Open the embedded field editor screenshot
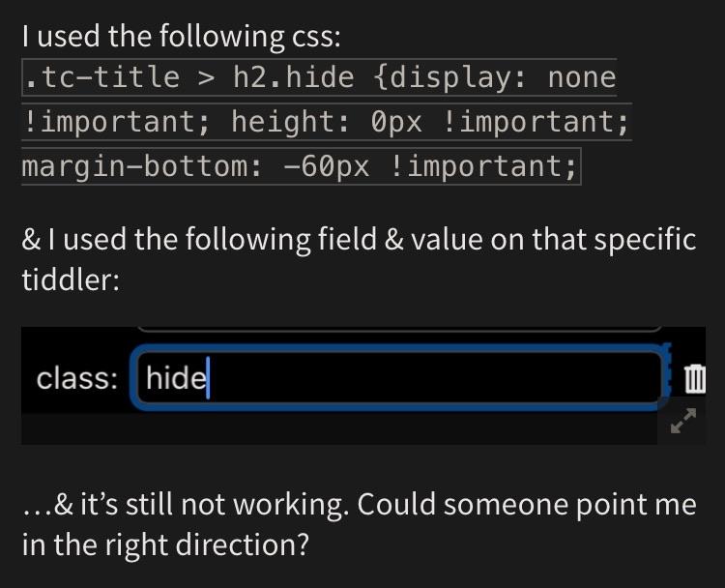 (362, 385)
